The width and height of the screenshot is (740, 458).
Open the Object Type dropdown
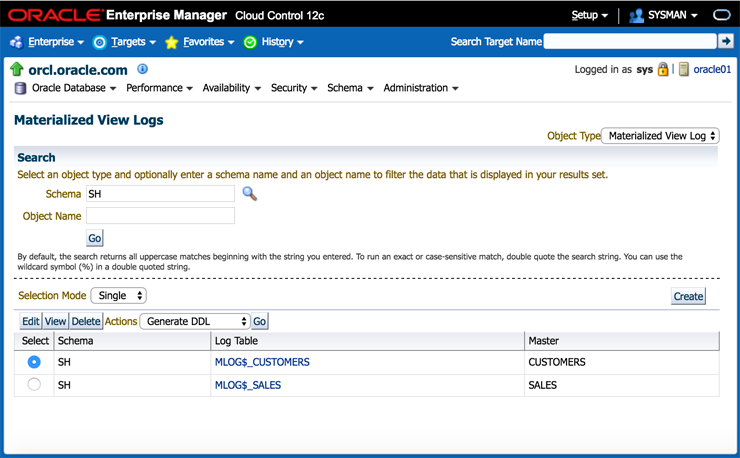[660, 136]
